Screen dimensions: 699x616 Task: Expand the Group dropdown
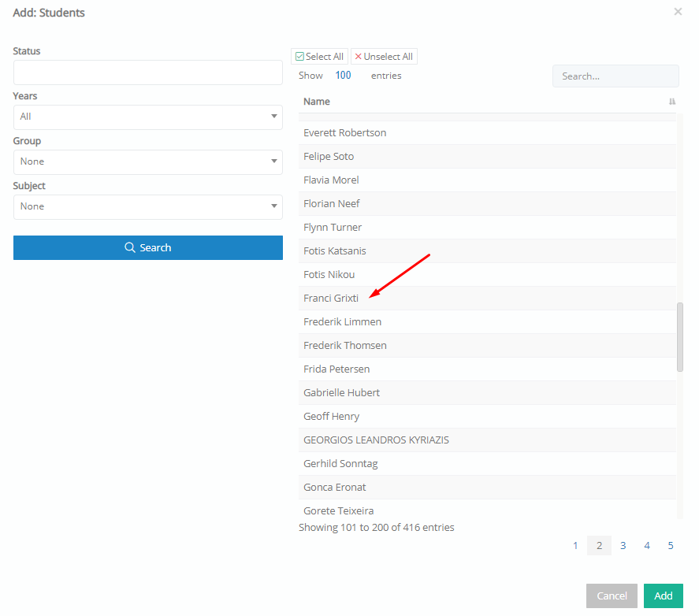coord(148,162)
